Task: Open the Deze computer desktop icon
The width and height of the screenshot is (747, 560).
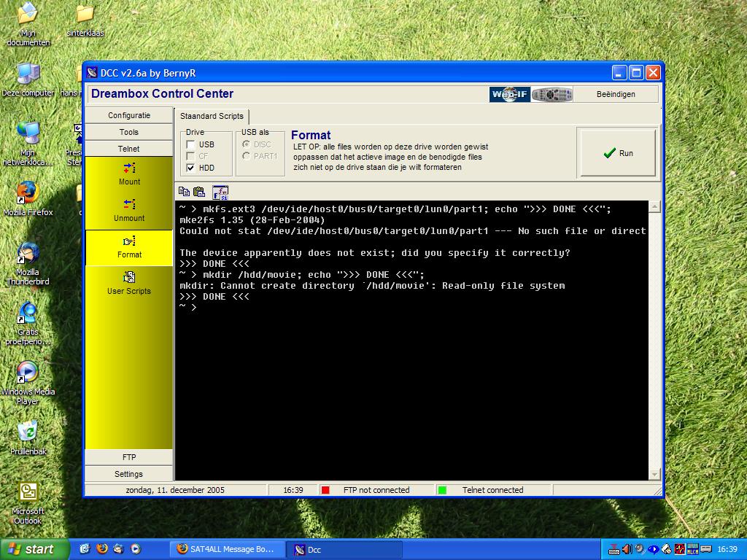Action: click(28, 79)
